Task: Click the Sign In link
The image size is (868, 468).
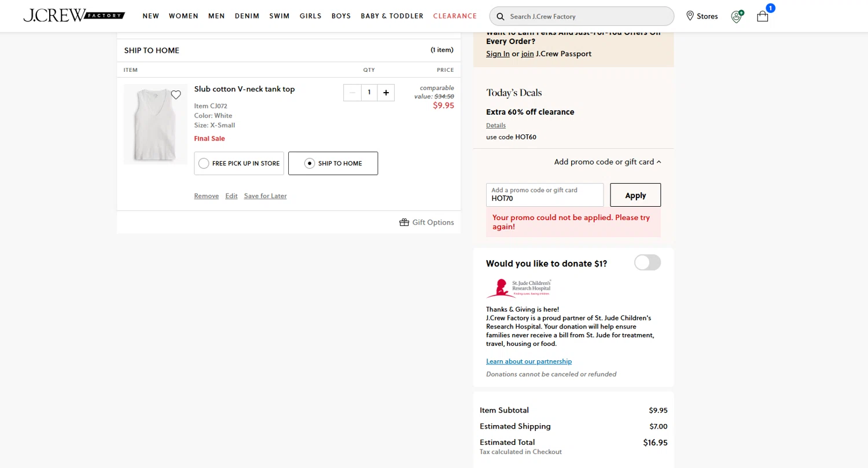Action: point(498,54)
